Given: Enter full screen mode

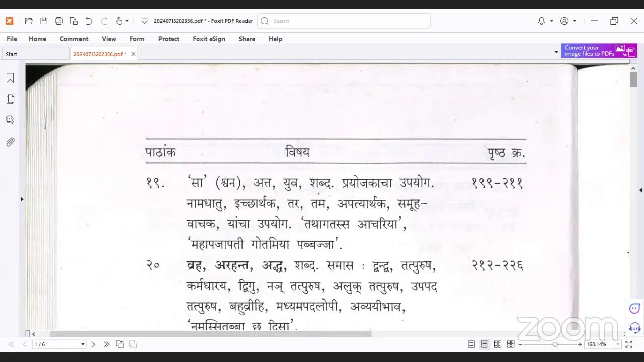Looking at the screenshot, I should coord(629,344).
